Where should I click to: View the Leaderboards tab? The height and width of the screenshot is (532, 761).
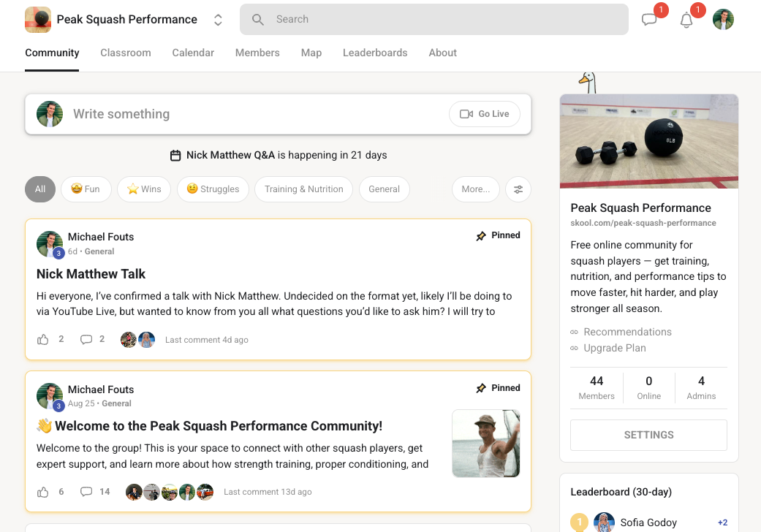coord(375,53)
